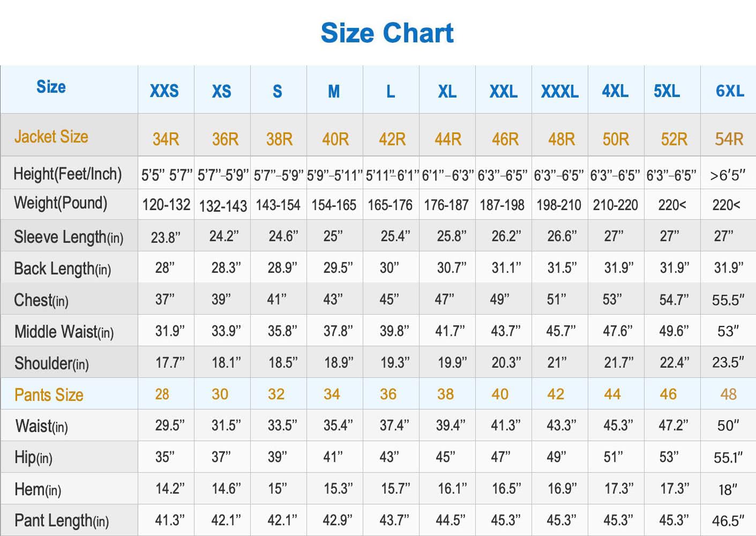Select the XXS size column header

(164, 91)
